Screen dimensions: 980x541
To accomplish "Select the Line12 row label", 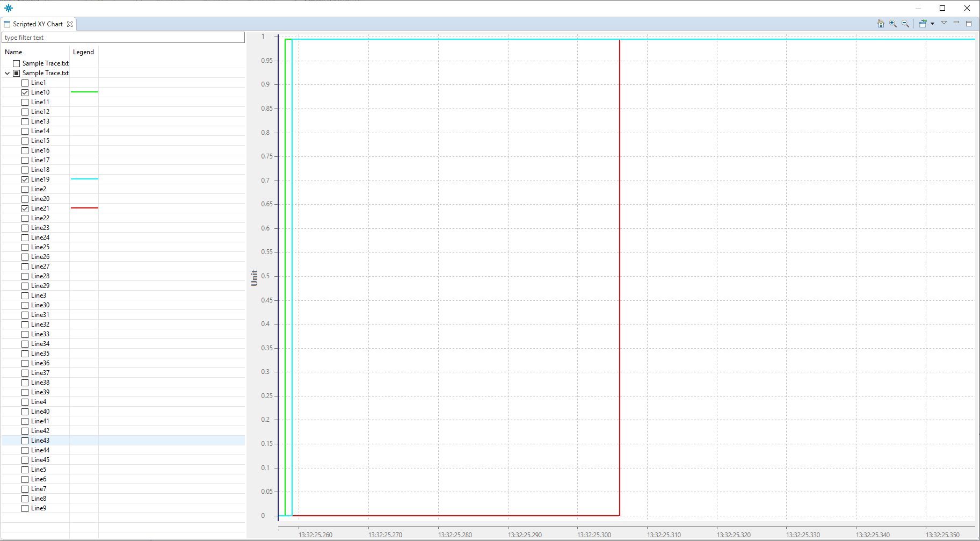I will click(40, 112).
